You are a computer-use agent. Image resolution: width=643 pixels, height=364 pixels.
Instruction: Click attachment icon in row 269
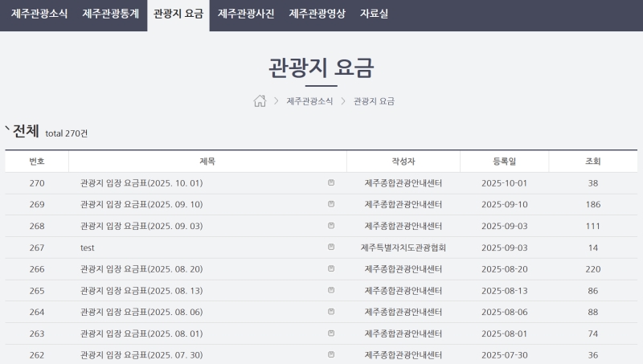click(331, 204)
